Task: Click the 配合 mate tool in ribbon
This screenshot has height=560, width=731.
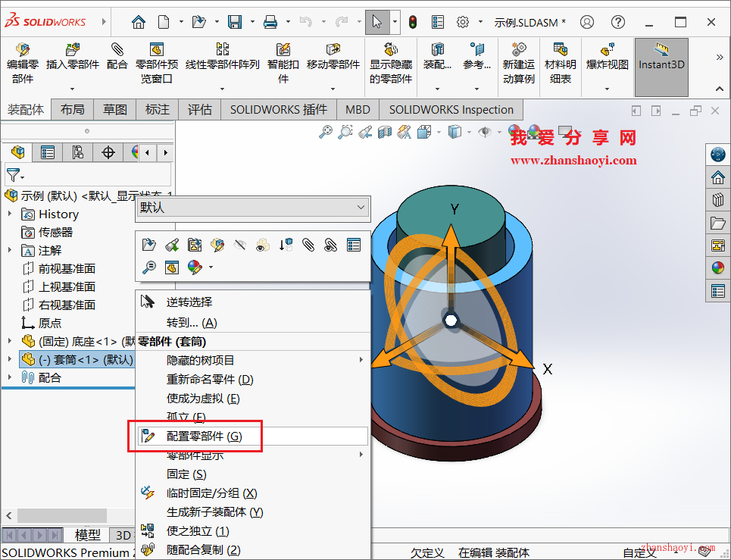Action: click(117, 57)
